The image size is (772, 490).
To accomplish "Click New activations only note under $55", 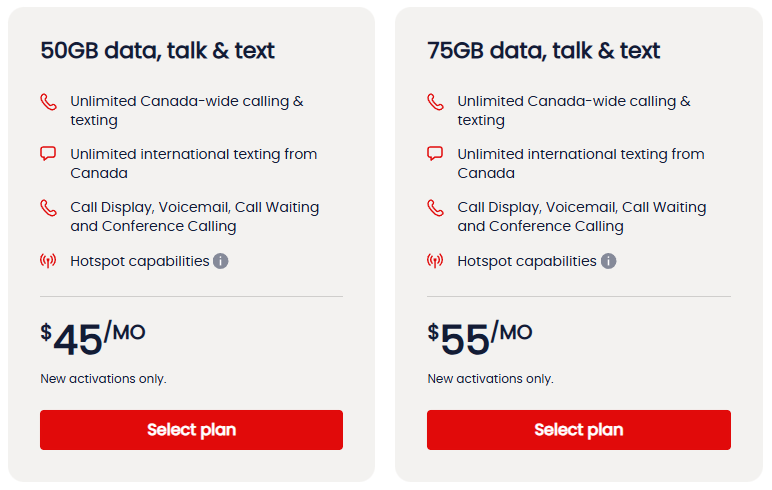I will coord(490,379).
